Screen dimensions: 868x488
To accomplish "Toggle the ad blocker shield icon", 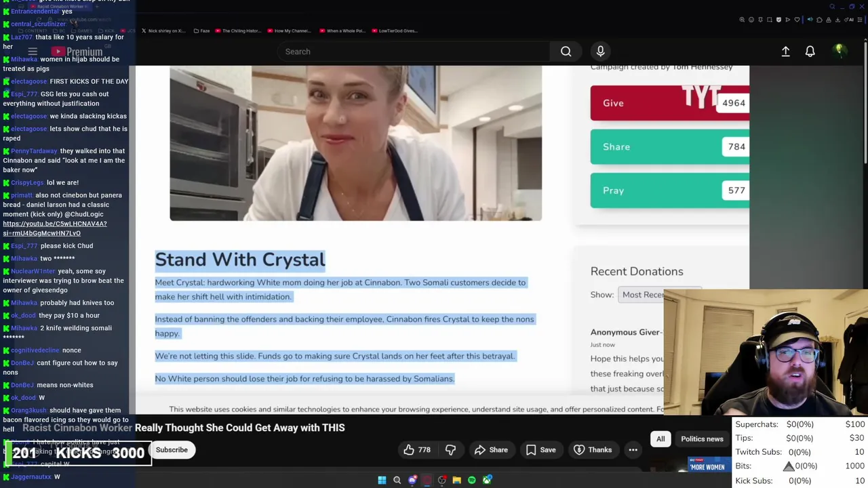I will click(x=778, y=20).
